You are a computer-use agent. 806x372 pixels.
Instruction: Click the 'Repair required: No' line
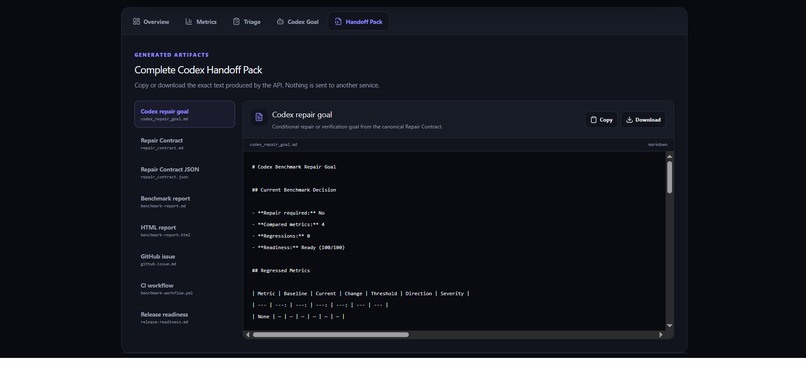(x=288, y=213)
